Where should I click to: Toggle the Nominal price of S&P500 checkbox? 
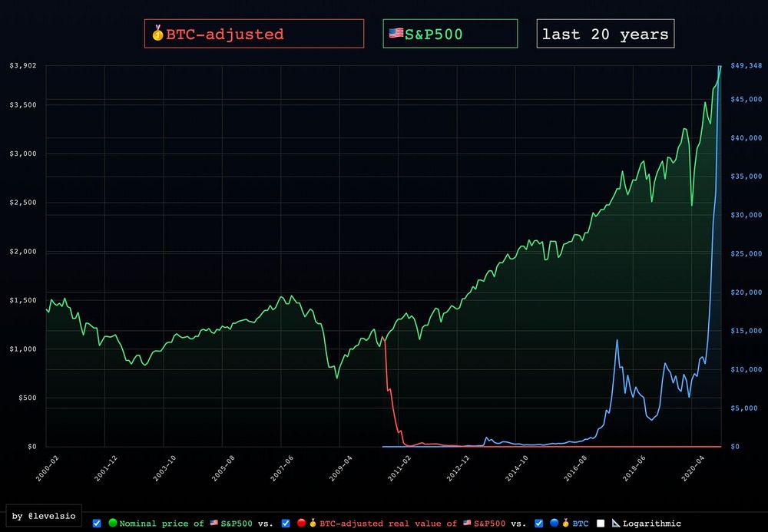(x=97, y=524)
